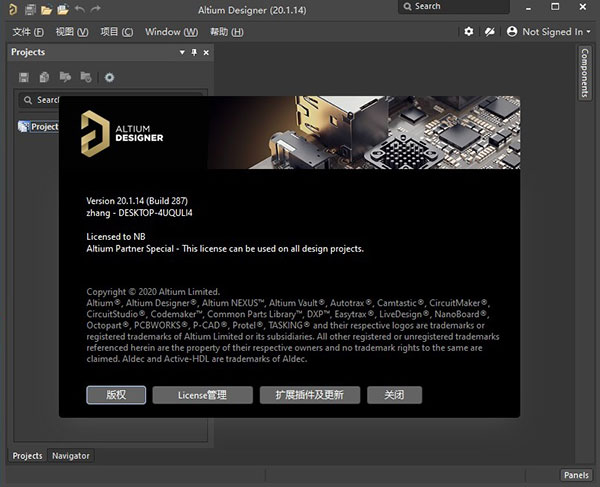This screenshot has height=487, width=600.
Task: Click the Projects panel save icon
Action: (24, 78)
